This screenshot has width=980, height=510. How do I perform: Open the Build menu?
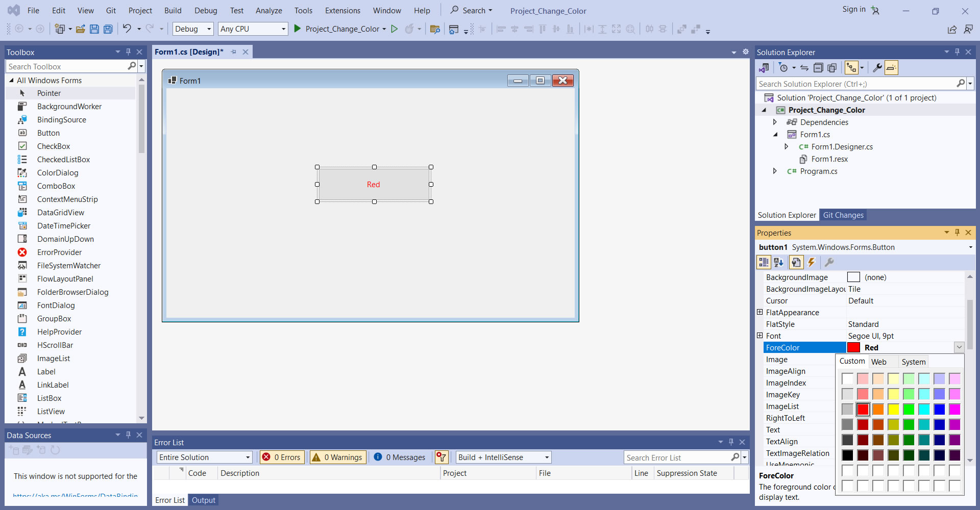coord(173,11)
